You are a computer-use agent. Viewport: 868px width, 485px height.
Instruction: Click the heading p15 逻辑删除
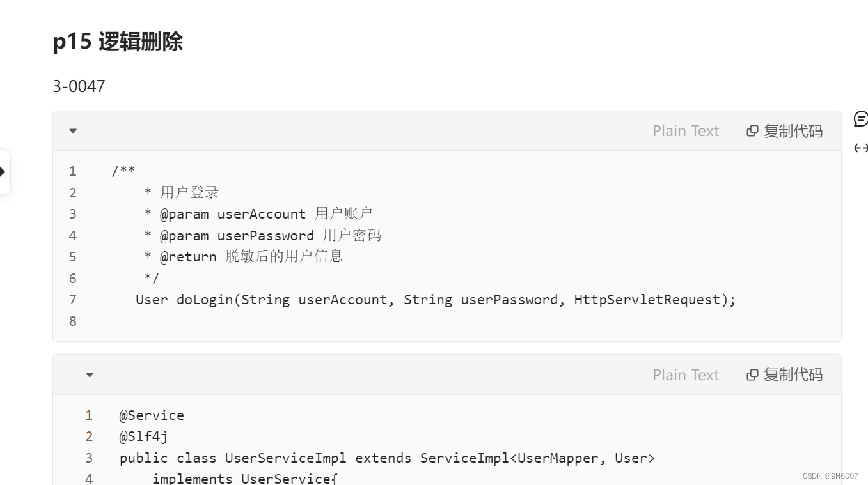click(x=118, y=42)
